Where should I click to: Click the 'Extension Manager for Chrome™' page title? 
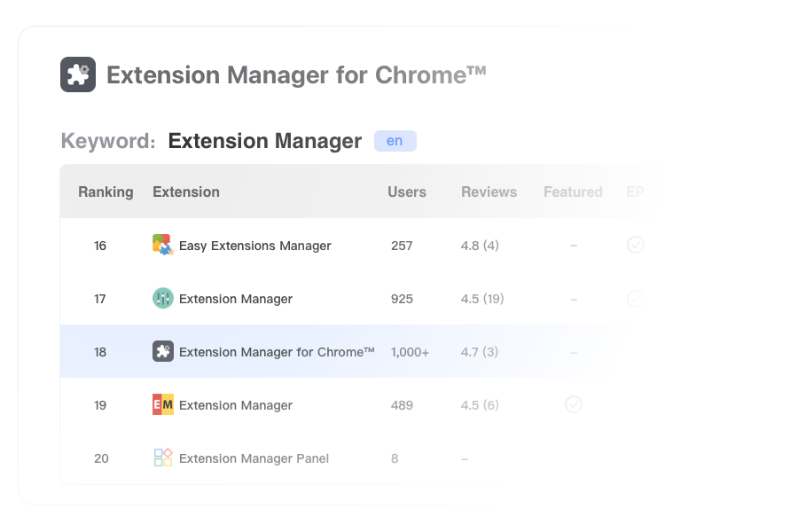click(x=296, y=74)
